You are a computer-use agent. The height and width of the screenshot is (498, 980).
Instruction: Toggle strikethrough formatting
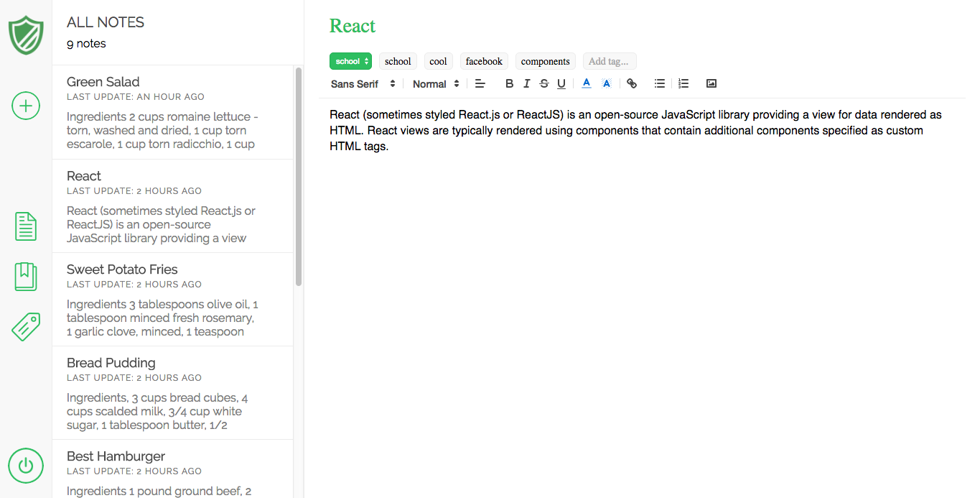[543, 83]
